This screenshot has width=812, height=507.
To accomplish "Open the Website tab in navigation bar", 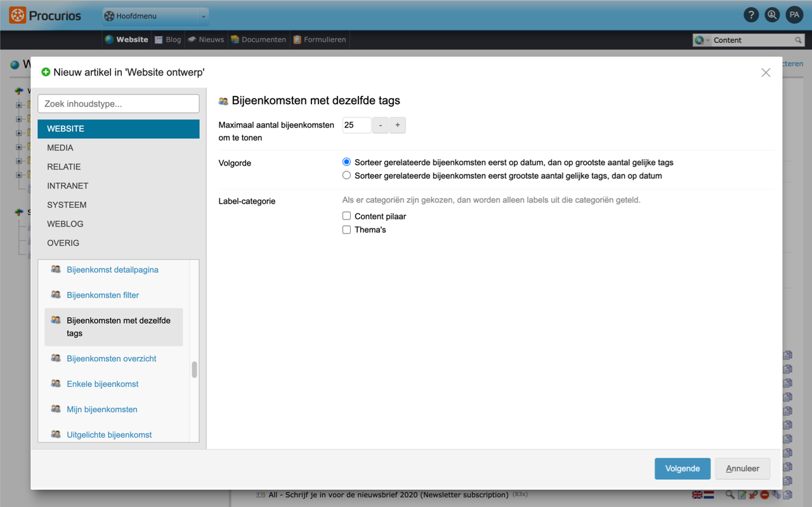I will pyautogui.click(x=126, y=39).
